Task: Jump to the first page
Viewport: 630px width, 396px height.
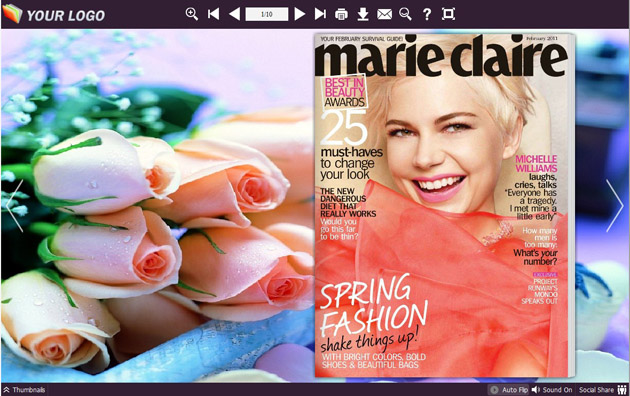Action: (x=213, y=14)
